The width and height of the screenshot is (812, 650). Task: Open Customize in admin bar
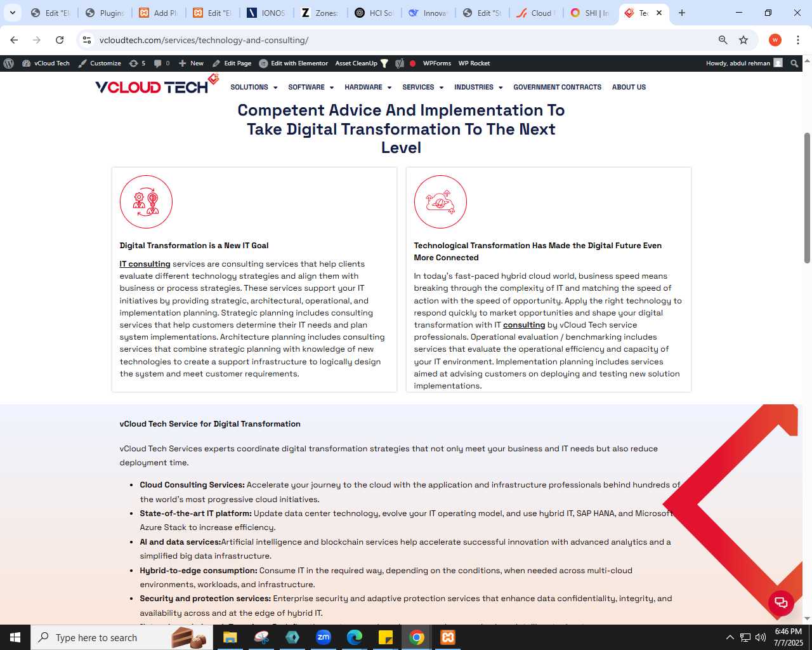click(100, 63)
